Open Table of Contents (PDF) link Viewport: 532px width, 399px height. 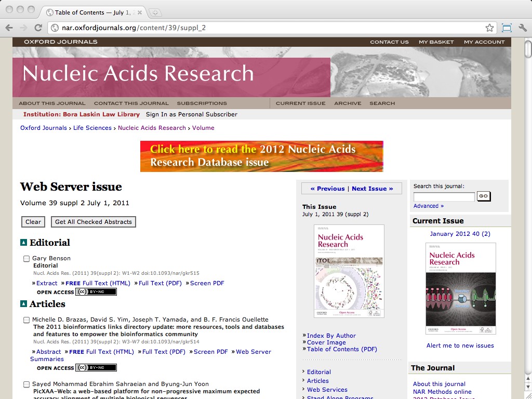click(342, 349)
